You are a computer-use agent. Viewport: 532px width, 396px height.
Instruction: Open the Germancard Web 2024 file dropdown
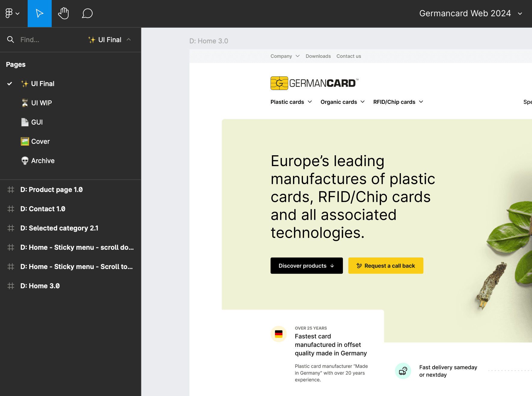coord(520,14)
